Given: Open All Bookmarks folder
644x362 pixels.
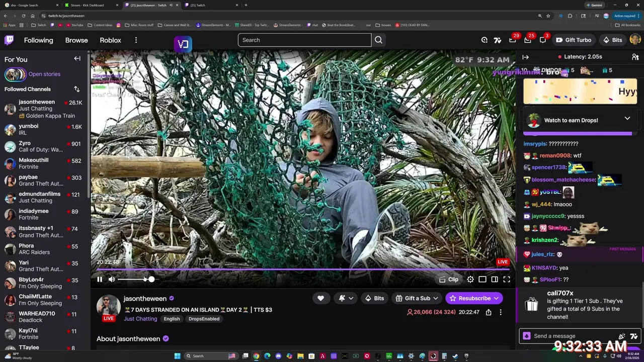Looking at the screenshot, I should pyautogui.click(x=628, y=25).
